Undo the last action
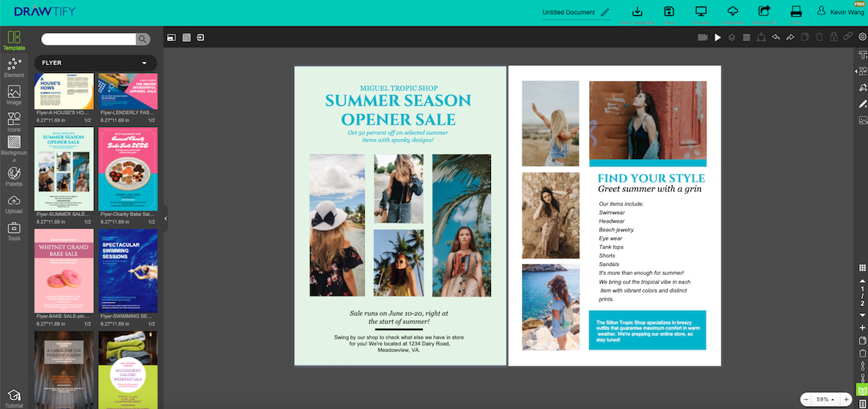Image resolution: width=868 pixels, height=409 pixels. (776, 38)
